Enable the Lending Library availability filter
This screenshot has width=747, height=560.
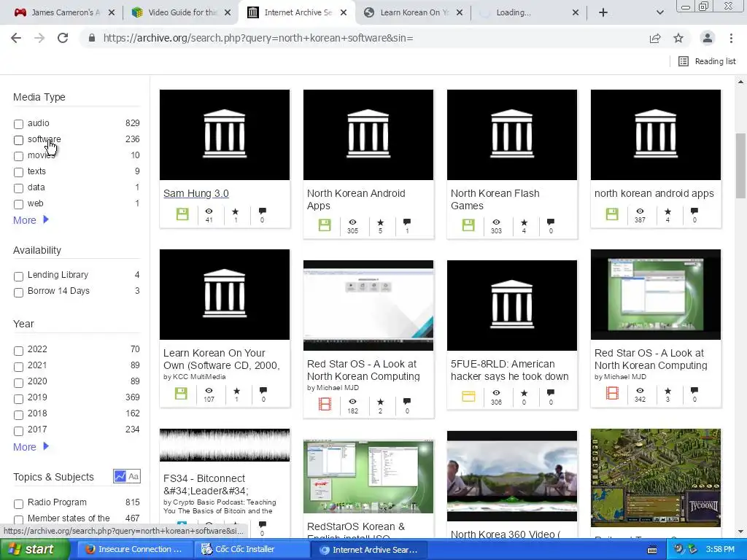pyautogui.click(x=18, y=276)
